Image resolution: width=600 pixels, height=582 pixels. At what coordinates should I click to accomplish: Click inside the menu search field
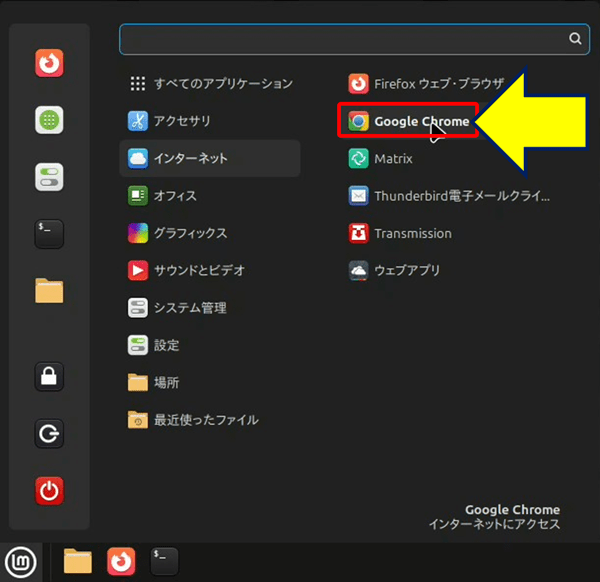click(x=354, y=39)
